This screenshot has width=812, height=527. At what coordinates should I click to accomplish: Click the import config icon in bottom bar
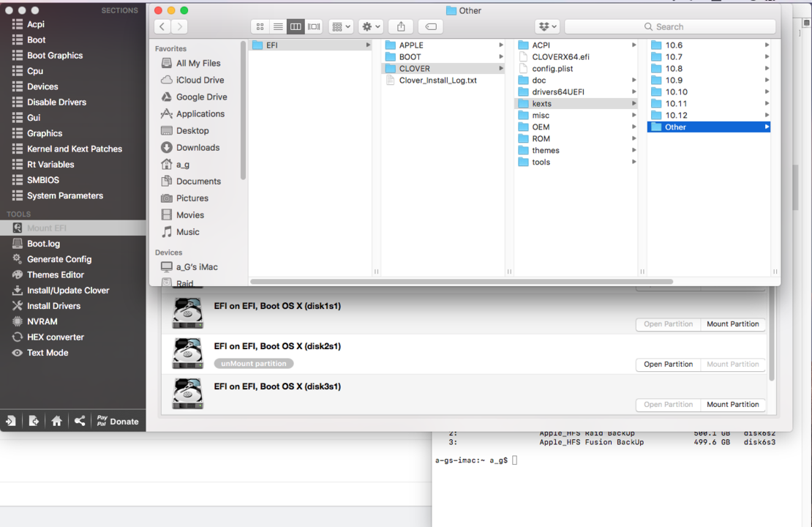click(x=11, y=422)
